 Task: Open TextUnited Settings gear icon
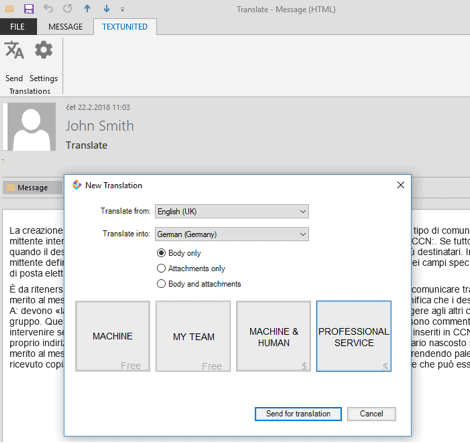(x=44, y=50)
